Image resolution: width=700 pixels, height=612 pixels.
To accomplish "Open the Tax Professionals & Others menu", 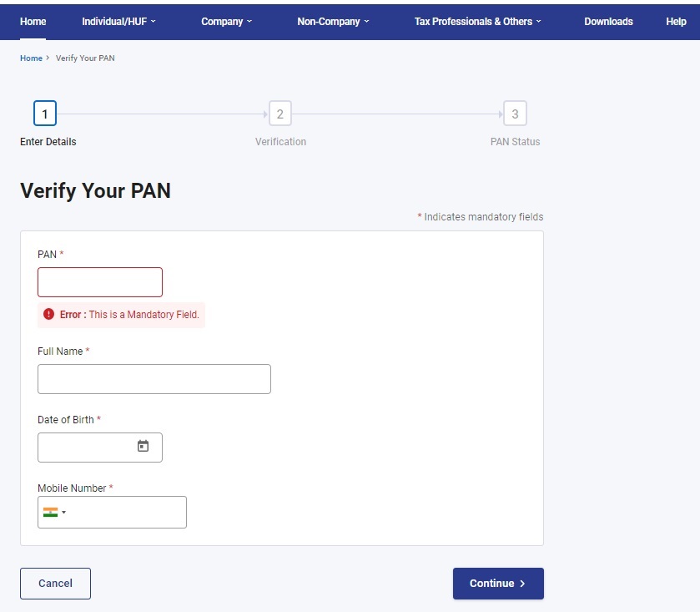I will (x=476, y=22).
